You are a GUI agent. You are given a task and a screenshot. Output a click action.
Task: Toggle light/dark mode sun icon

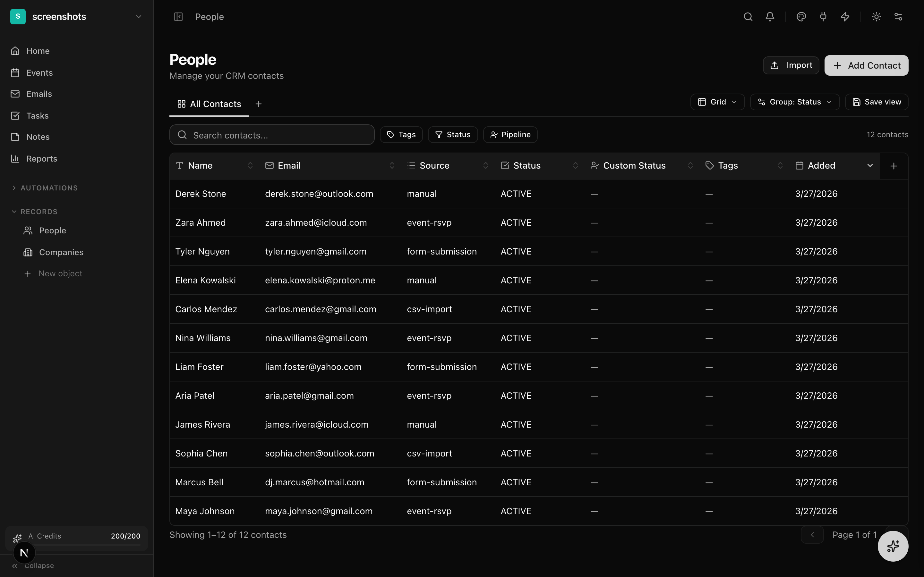click(876, 17)
